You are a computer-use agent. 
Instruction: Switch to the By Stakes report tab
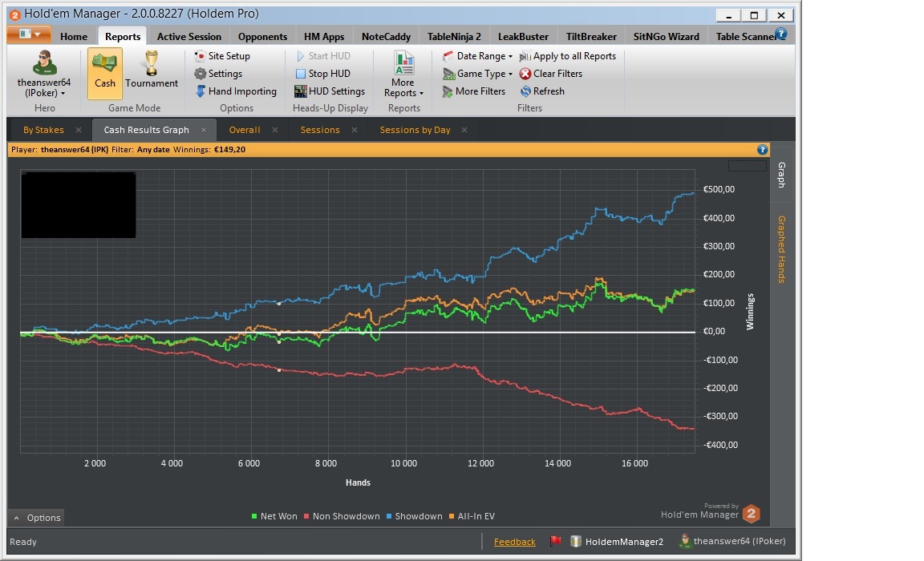click(43, 130)
